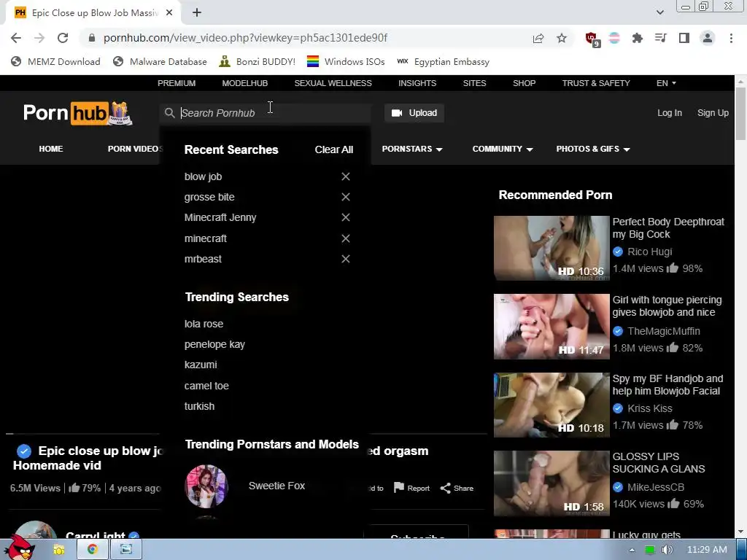This screenshot has width=747, height=560.
Task: Go to the HOME navigation tab
Action: point(51,149)
